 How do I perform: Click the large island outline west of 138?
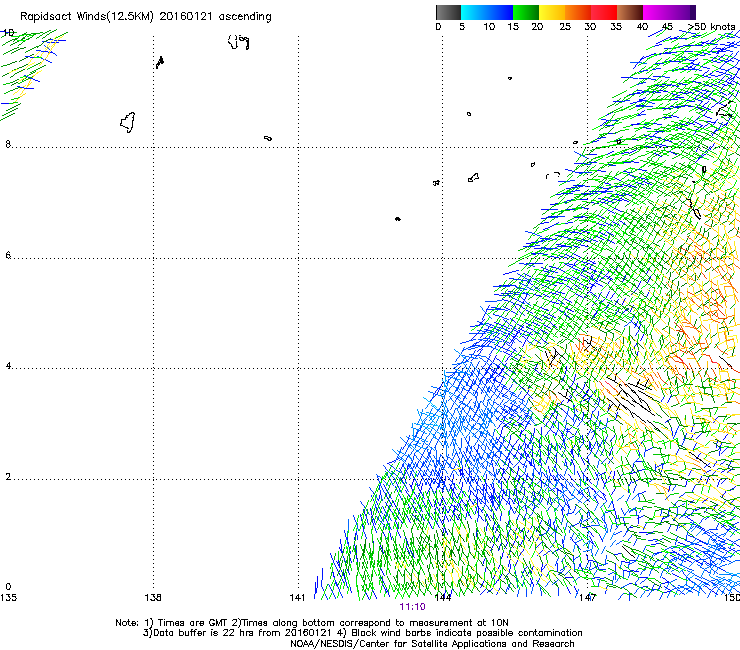point(128,122)
